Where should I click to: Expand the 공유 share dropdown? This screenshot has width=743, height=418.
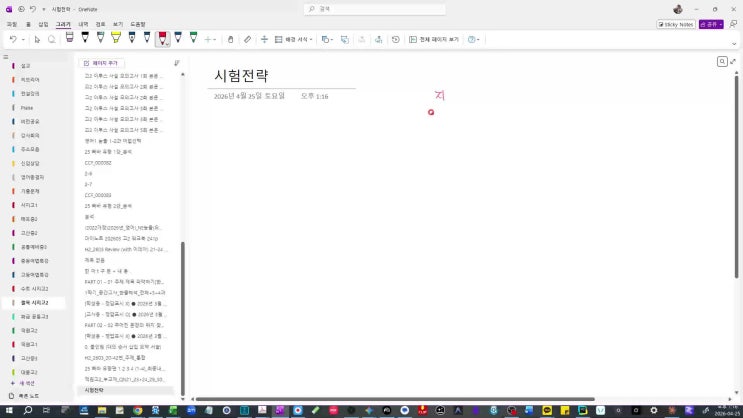coord(712,24)
